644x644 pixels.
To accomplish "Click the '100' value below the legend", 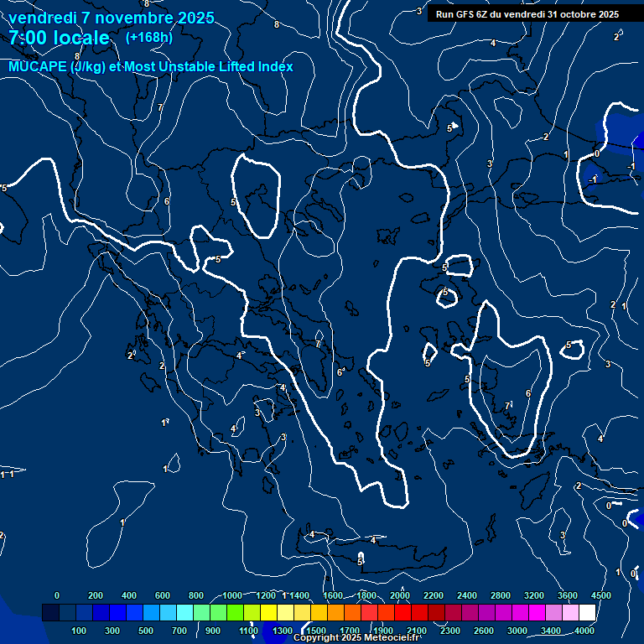I will point(79,631).
